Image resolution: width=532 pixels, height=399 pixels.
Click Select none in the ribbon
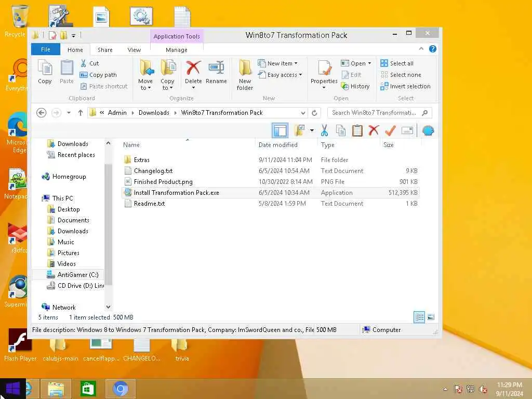coord(401,75)
